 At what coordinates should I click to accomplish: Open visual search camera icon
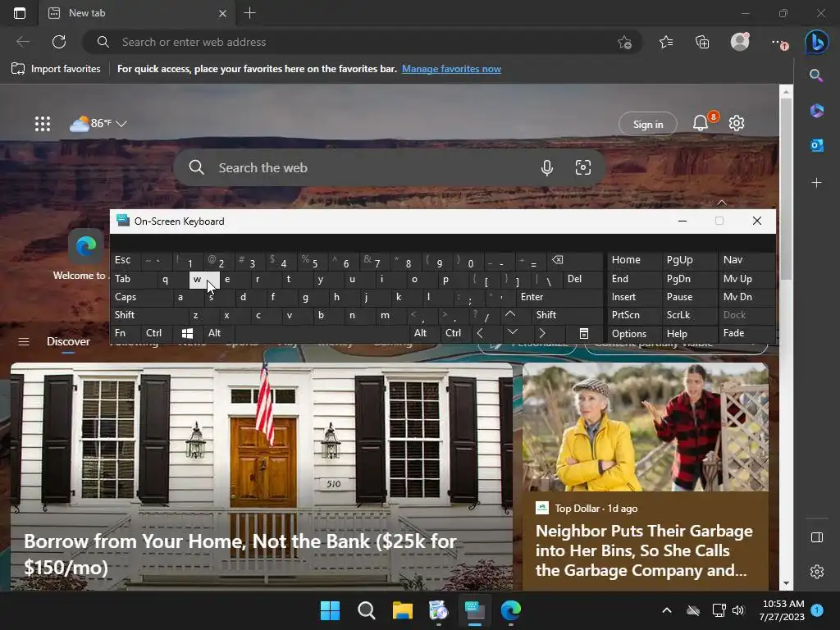tap(583, 167)
